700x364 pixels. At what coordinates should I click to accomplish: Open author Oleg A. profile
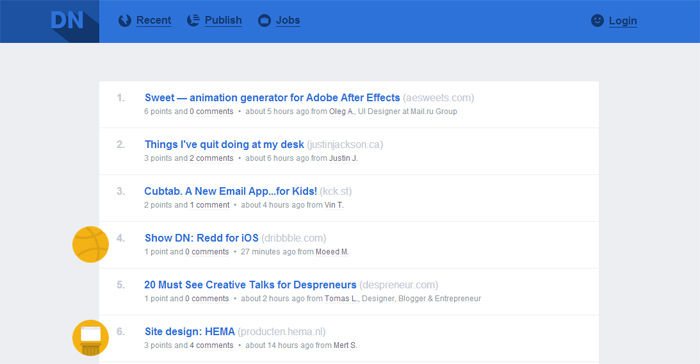tap(342, 111)
